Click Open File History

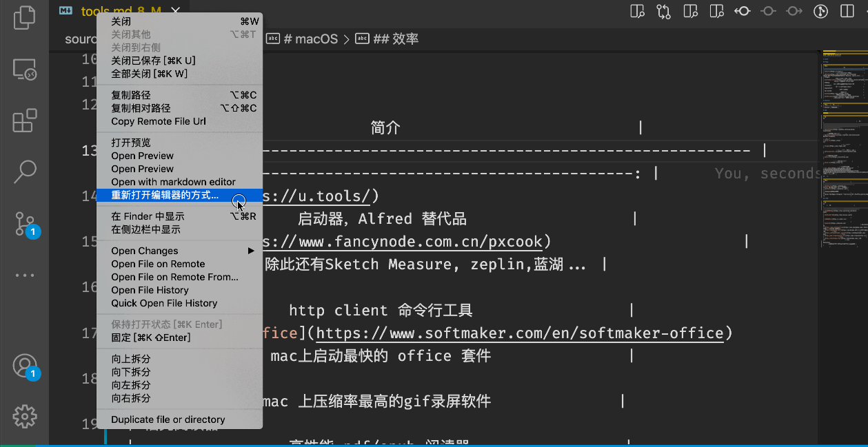pyautogui.click(x=179, y=290)
